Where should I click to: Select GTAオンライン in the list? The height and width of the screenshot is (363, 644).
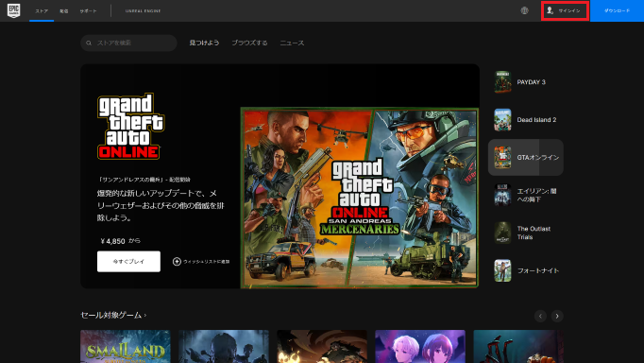(x=526, y=158)
